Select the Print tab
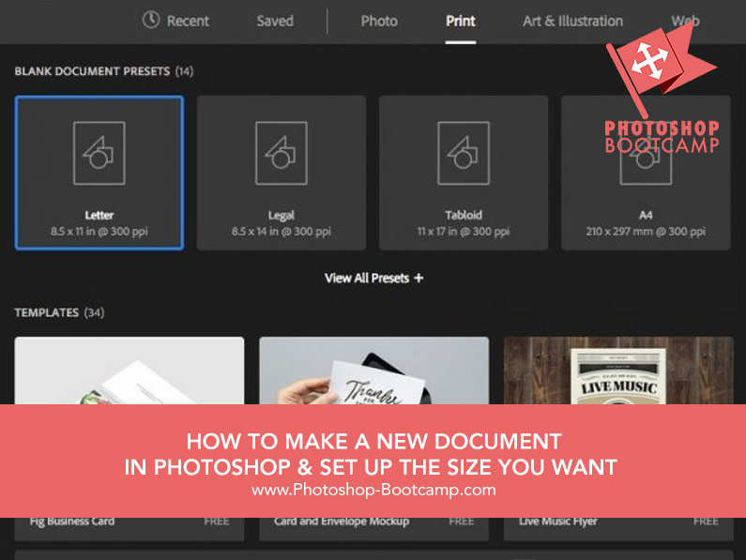The image size is (746, 560). click(x=461, y=21)
